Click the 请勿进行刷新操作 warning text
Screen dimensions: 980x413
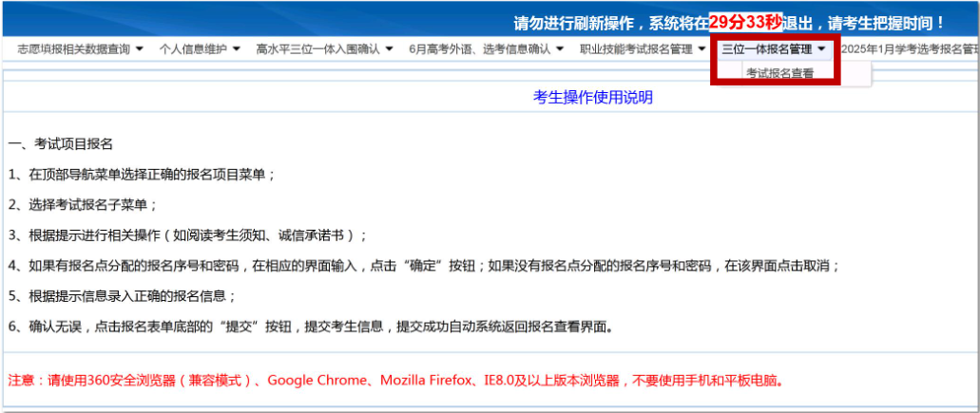coord(729,24)
